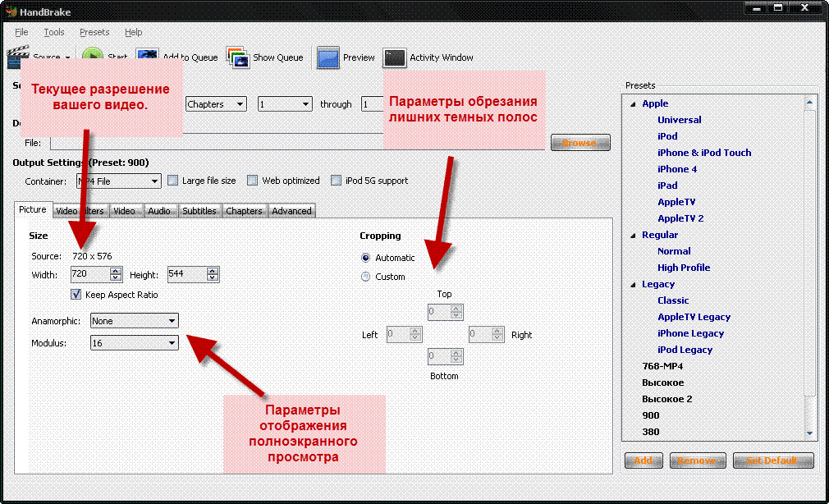The image size is (829, 504).
Task: Switch to the Advanced tab
Action: pos(292,211)
